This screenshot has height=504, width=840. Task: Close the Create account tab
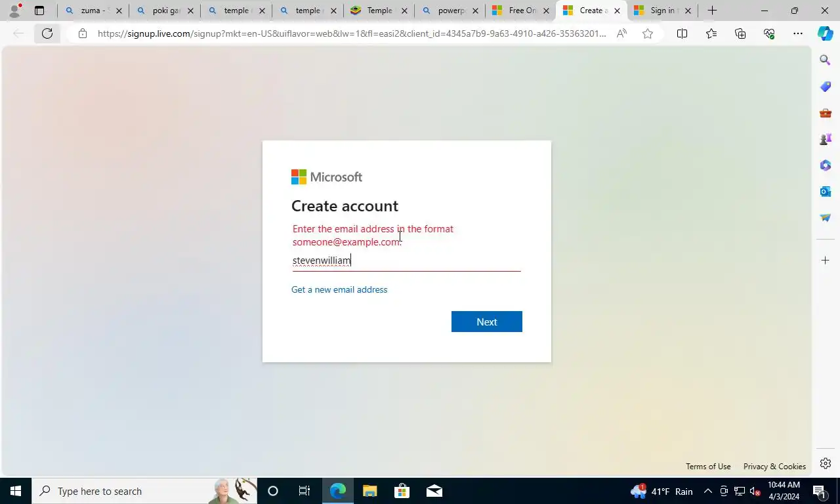pos(617,10)
